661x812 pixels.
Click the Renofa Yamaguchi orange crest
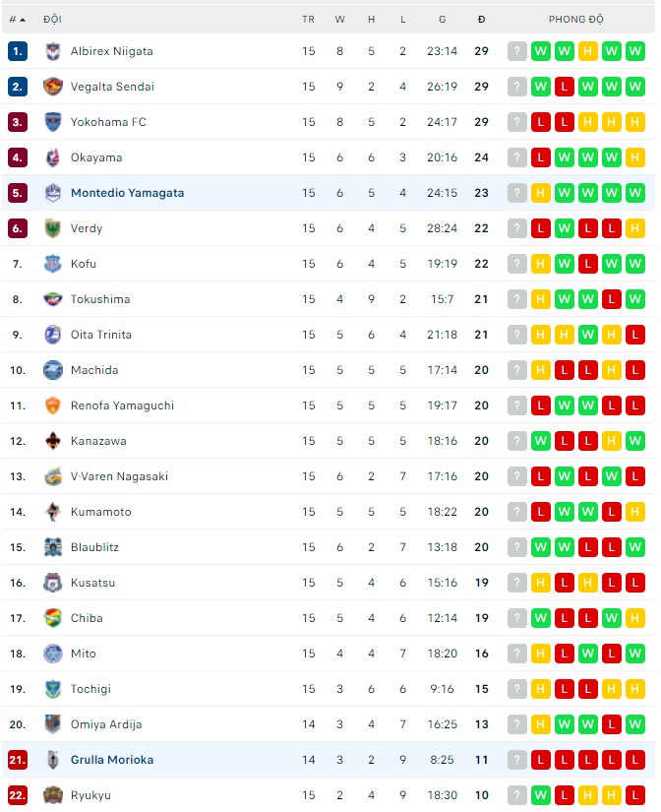pos(53,406)
